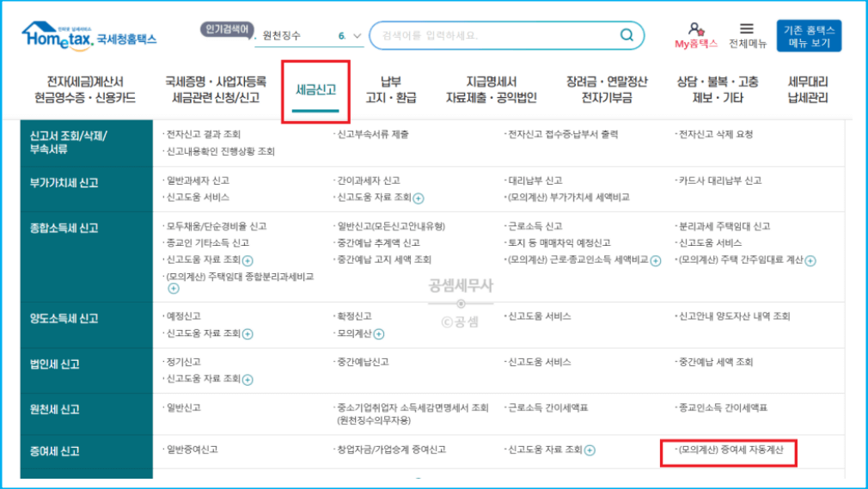Open 종교인 기타소득 신고 link
The height and width of the screenshot is (489, 868).
pyautogui.click(x=208, y=242)
